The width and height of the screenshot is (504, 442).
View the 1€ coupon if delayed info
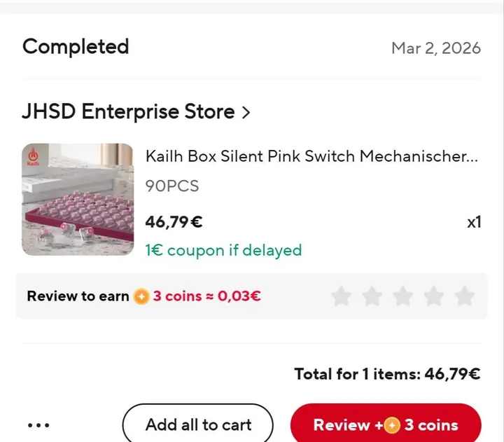223,250
